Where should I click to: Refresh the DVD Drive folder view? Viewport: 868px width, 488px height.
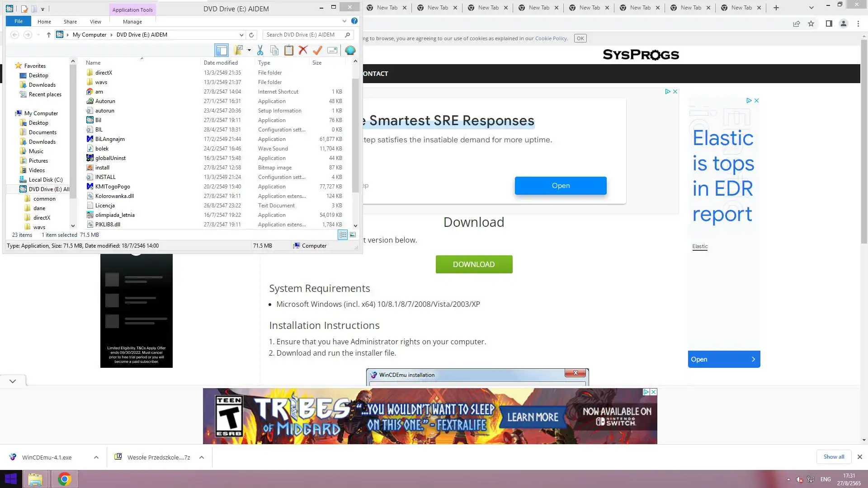(251, 35)
